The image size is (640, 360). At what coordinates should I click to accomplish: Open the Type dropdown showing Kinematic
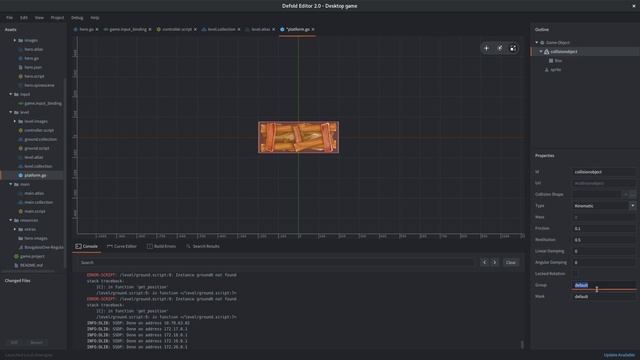point(604,206)
